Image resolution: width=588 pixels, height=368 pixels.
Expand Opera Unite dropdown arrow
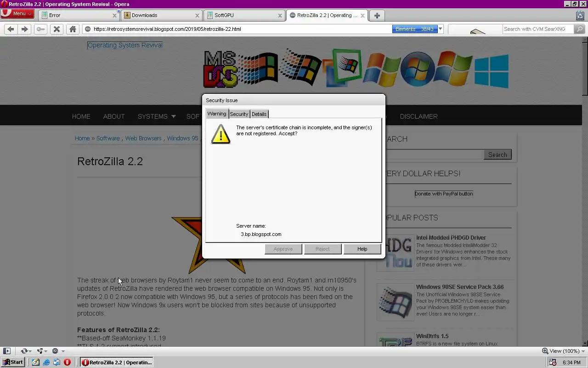pos(46,351)
